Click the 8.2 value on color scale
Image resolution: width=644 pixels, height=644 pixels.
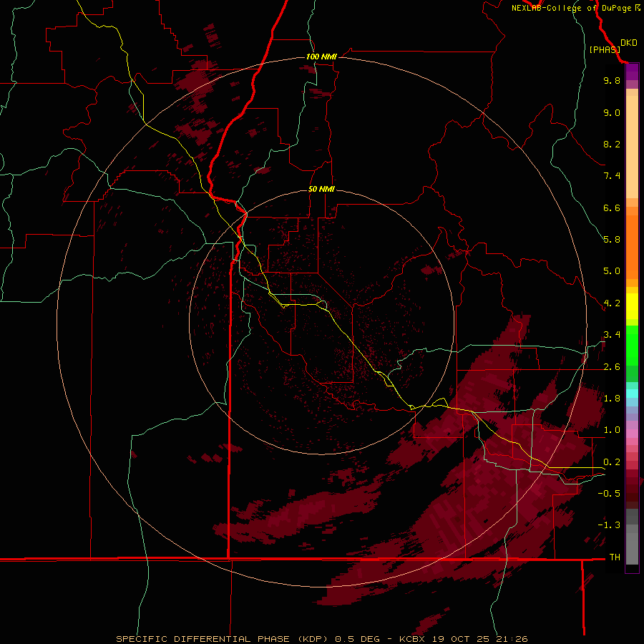[x=612, y=144]
